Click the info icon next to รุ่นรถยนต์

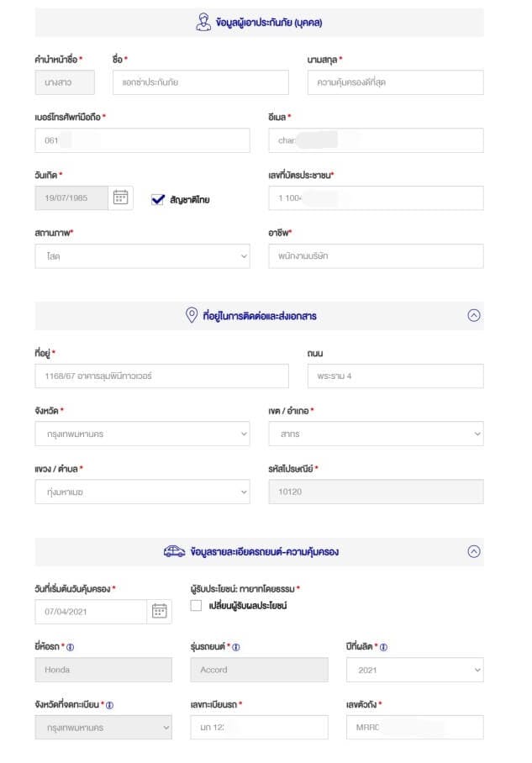coord(236,647)
